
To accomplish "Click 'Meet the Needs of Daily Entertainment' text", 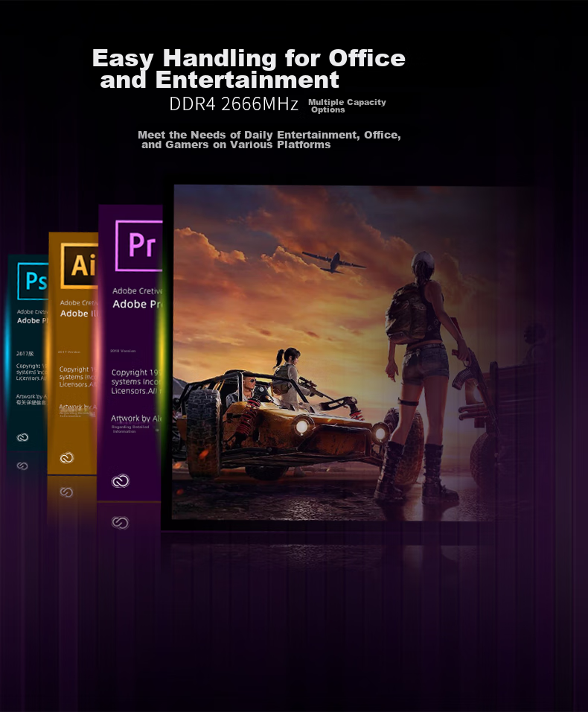I will coord(269,140).
